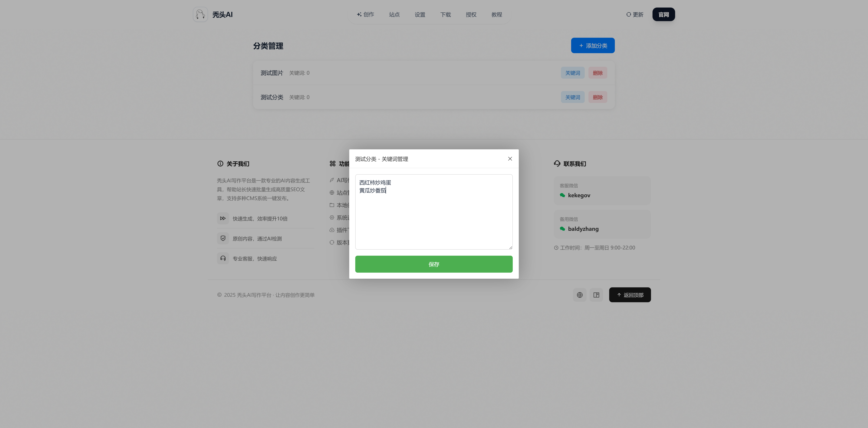868x428 pixels.
Task: Click the globe icon in footer
Action: (x=580, y=295)
